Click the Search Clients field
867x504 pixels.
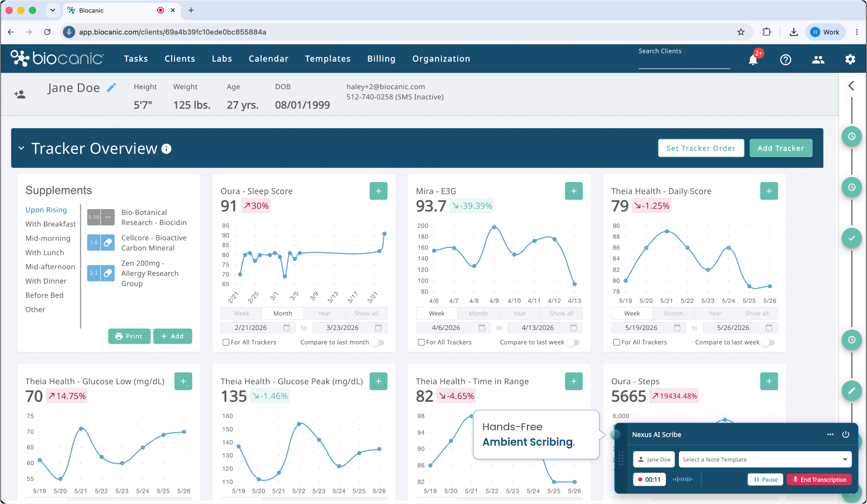tap(684, 60)
